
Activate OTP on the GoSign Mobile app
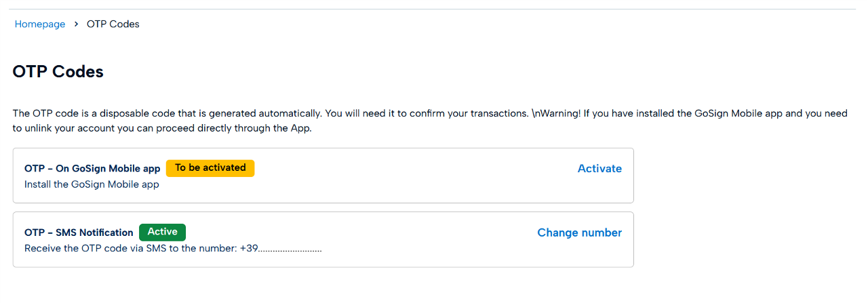(x=599, y=169)
